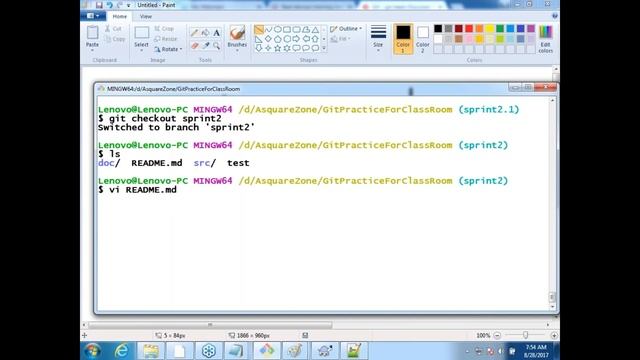Select the Right arrow shape

coord(296,39)
